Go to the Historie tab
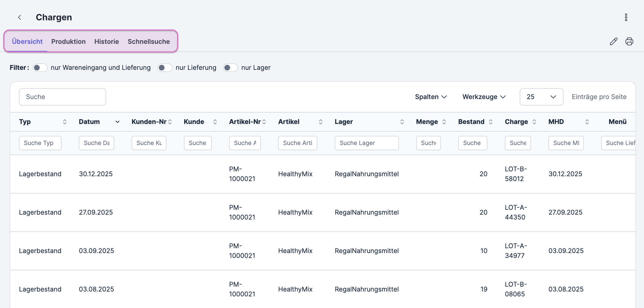The height and width of the screenshot is (308, 644). pyautogui.click(x=106, y=41)
